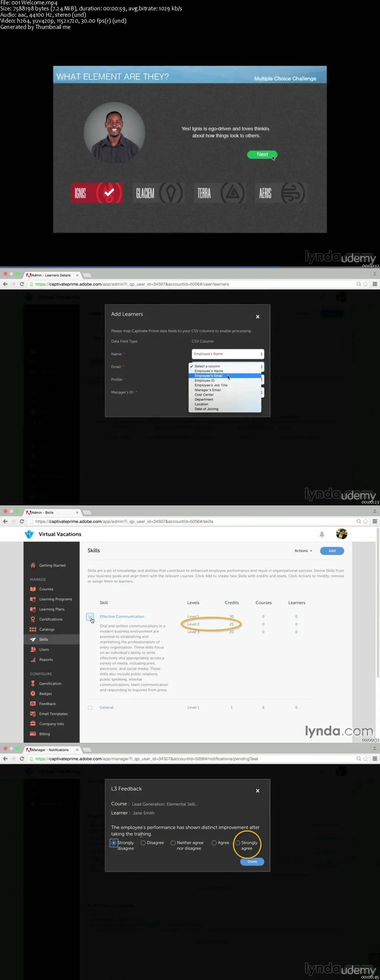
Task: Switch to Admin - Skills browser tab
Action: 52,512
